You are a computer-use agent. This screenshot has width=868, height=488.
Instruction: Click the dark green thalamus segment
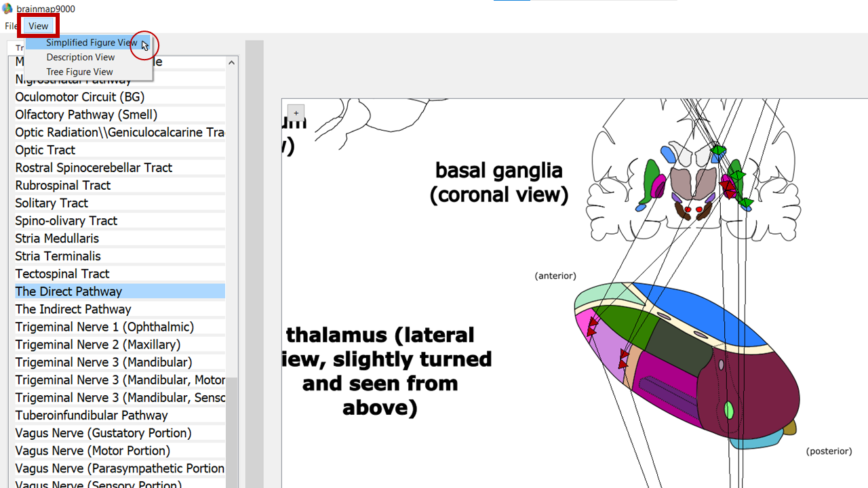(x=627, y=324)
